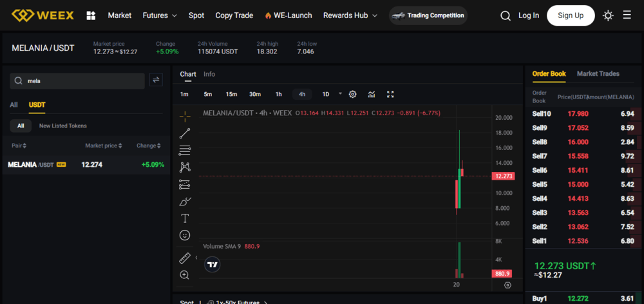The image size is (644, 304).
Task: Set chart interval to 4h
Action: coord(302,94)
